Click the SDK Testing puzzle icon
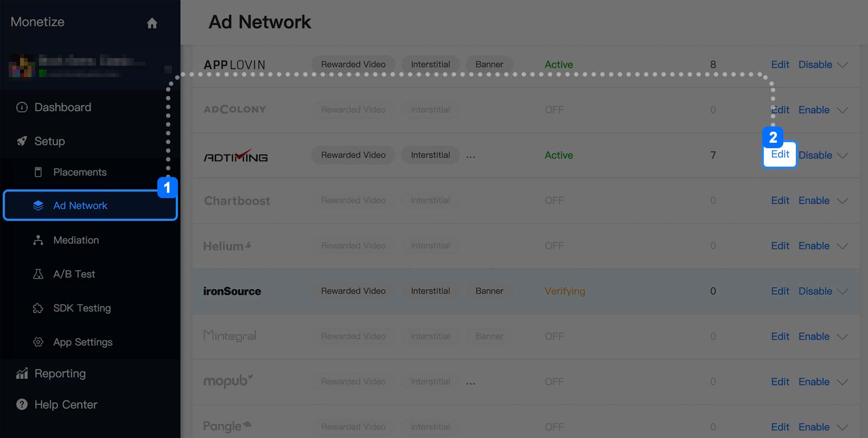The image size is (868, 438). coord(38,308)
